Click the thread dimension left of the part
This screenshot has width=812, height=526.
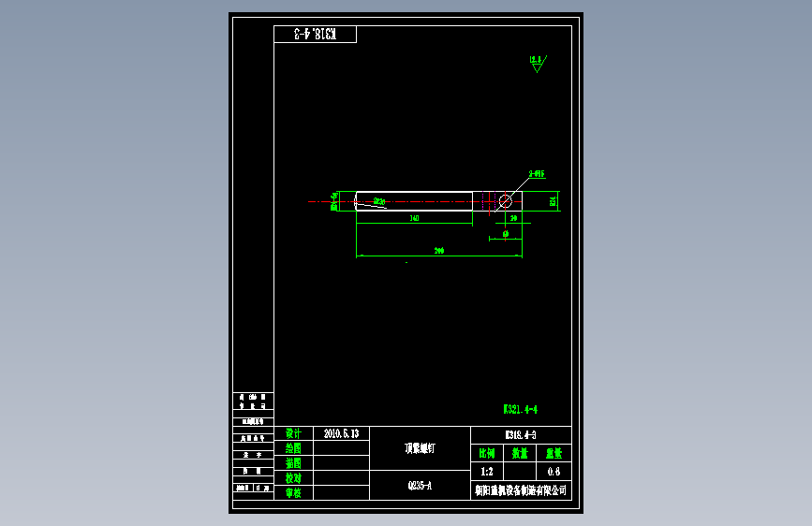point(334,201)
